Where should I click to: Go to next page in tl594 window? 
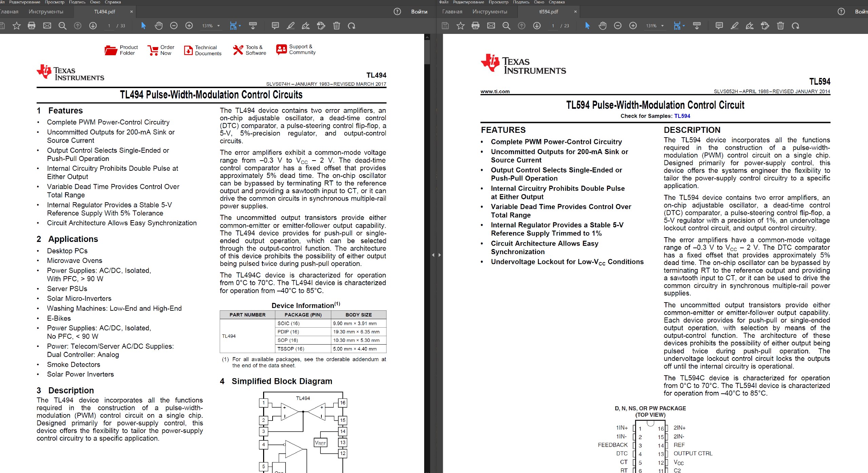point(537,26)
